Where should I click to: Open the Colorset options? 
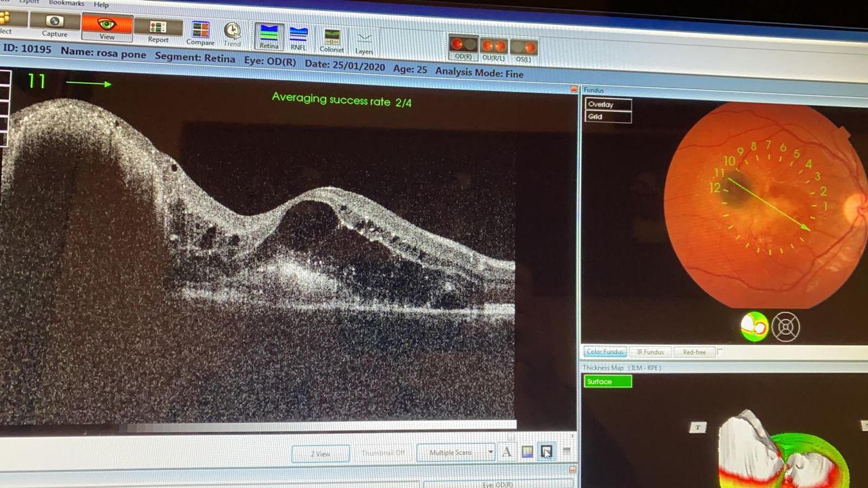332,38
